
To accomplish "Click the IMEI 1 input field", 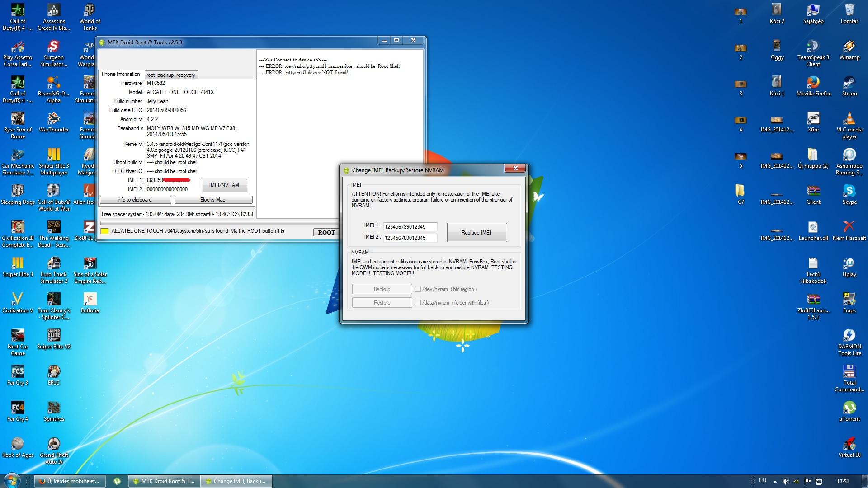I will click(410, 227).
